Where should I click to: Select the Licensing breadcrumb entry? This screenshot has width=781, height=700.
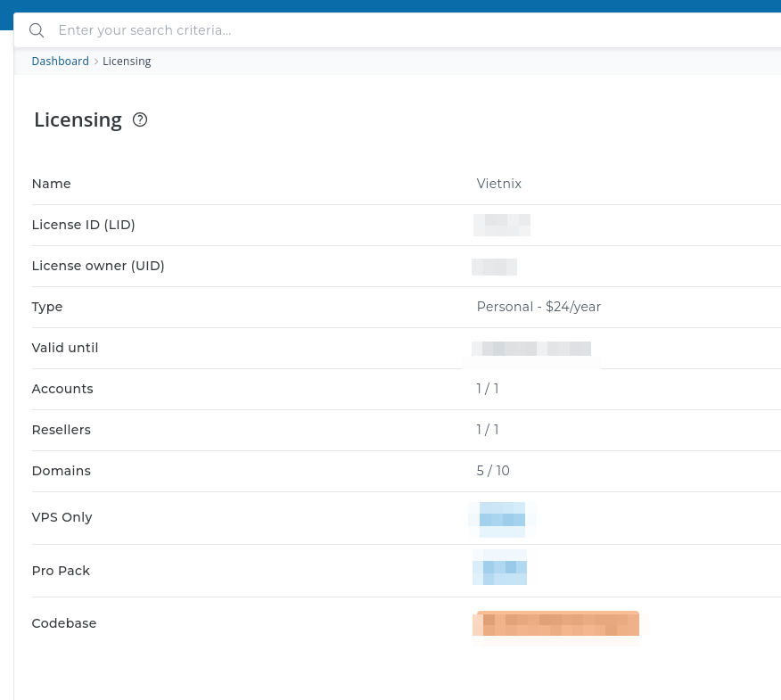click(127, 61)
